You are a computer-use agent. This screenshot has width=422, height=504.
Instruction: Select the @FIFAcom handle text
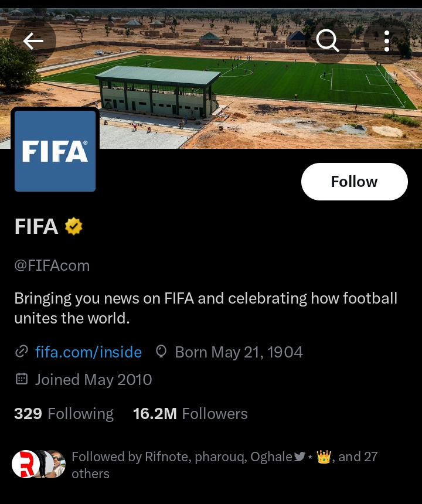(x=52, y=265)
